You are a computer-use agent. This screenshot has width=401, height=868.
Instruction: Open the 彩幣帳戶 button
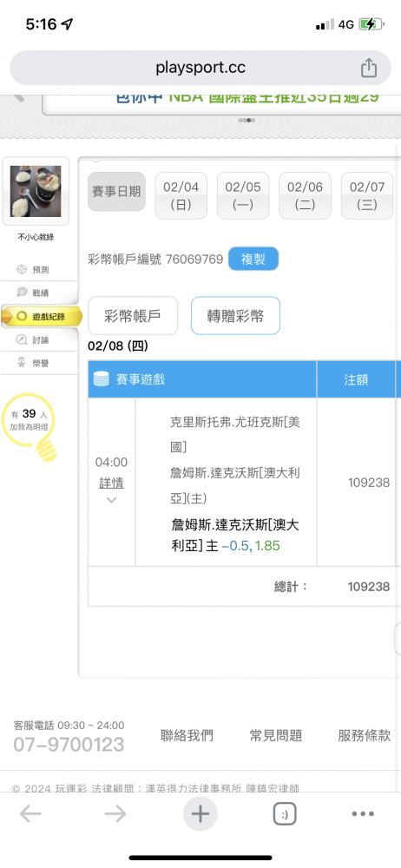coord(133,316)
